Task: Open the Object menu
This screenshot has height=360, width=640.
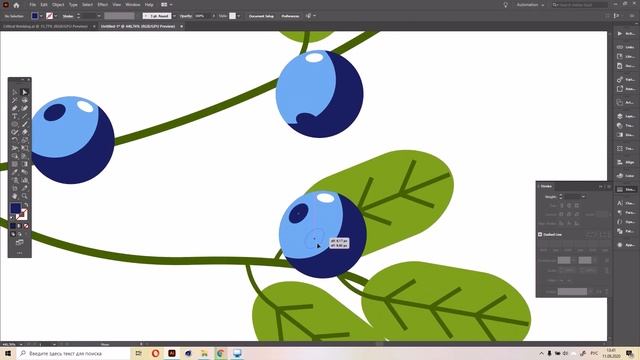Action: tap(58, 5)
